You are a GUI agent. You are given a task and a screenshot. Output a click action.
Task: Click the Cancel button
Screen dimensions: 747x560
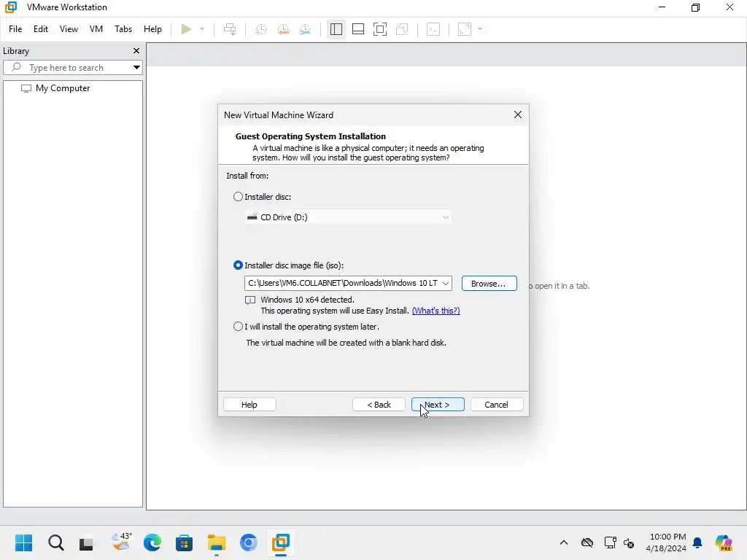pos(496,405)
